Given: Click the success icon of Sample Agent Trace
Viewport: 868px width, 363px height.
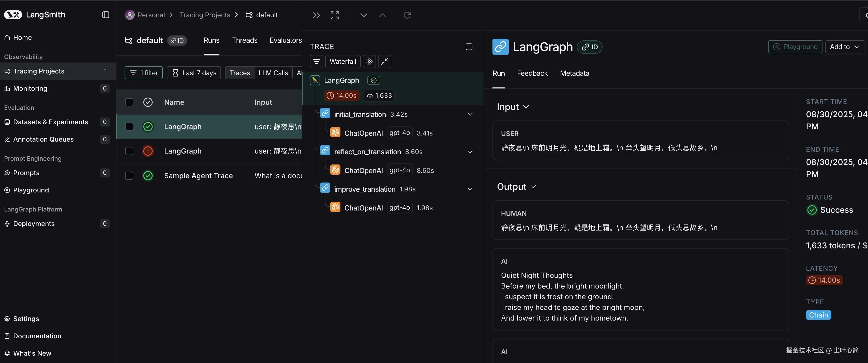Looking at the screenshot, I should pos(148,176).
